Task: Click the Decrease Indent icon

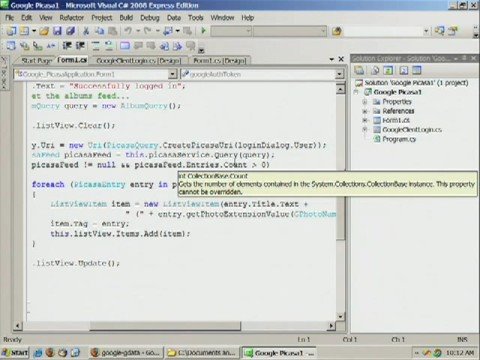Action: tap(67, 46)
